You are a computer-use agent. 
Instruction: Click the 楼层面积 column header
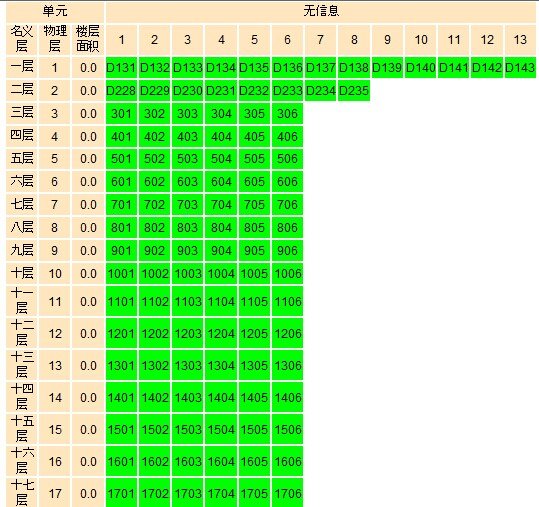click(x=88, y=39)
